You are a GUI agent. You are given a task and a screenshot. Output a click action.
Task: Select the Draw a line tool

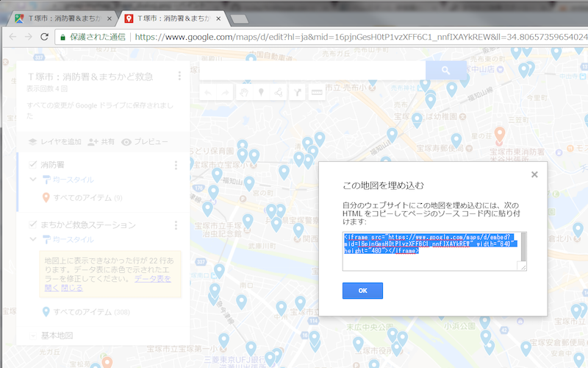pos(279,93)
